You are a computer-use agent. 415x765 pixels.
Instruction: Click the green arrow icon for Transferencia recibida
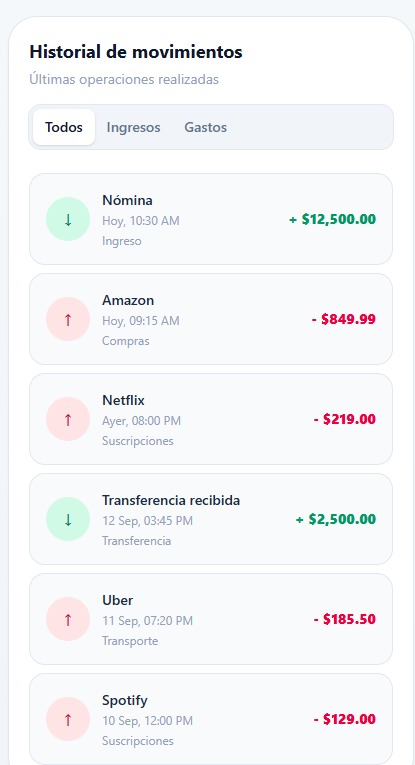point(68,519)
